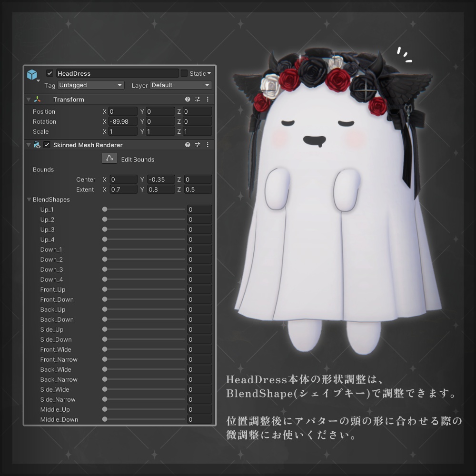Open the Skinned Mesh Renderer options menu
This screenshot has width=476, height=476.
[208, 145]
